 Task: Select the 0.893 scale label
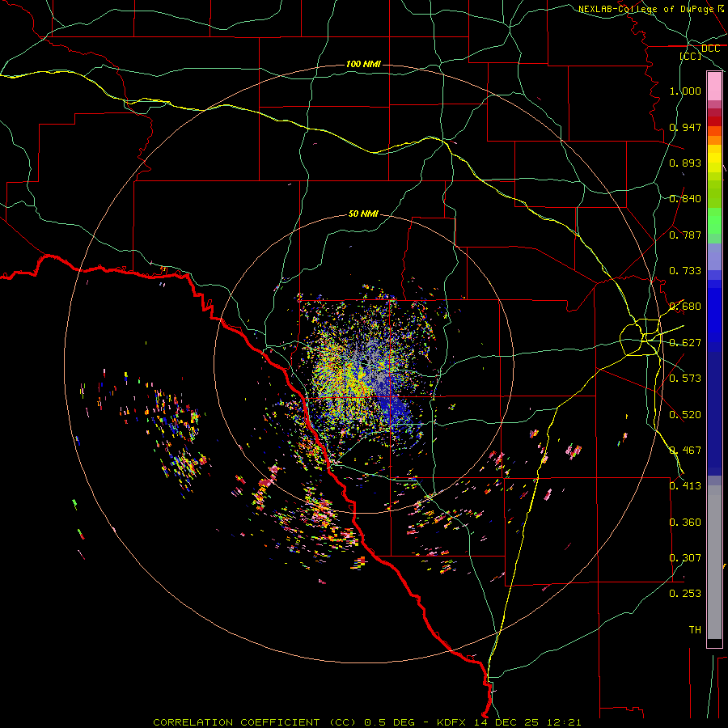[x=685, y=163]
